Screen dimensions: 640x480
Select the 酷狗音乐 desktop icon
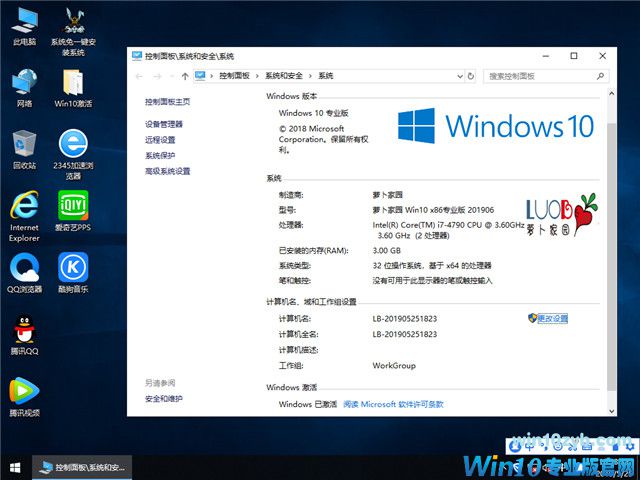tap(73, 273)
